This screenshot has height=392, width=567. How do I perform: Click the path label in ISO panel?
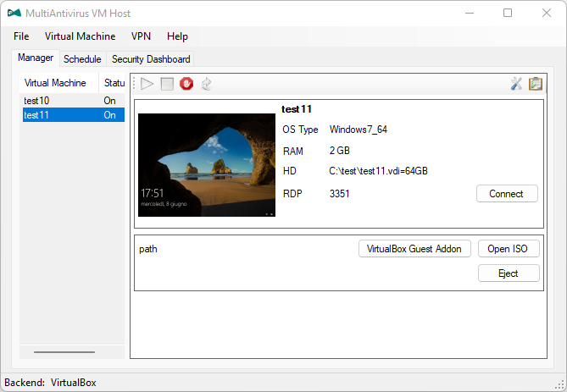(148, 249)
